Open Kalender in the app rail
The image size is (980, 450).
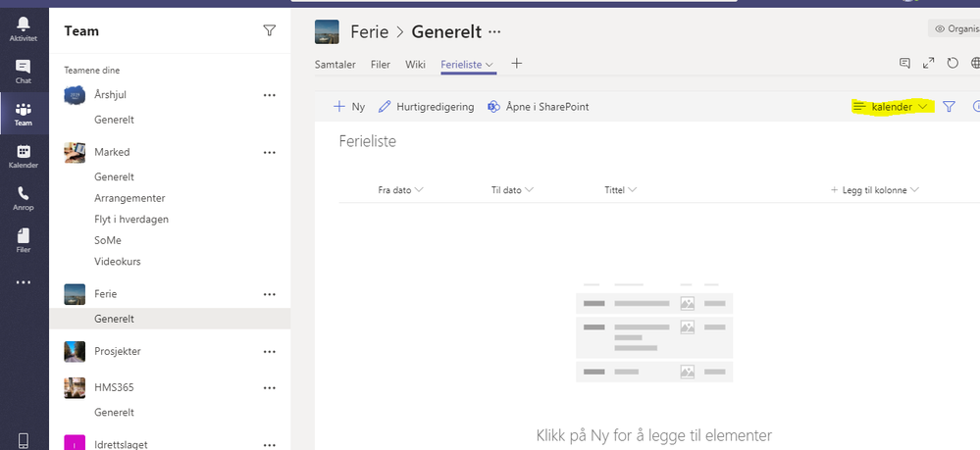coord(24,156)
